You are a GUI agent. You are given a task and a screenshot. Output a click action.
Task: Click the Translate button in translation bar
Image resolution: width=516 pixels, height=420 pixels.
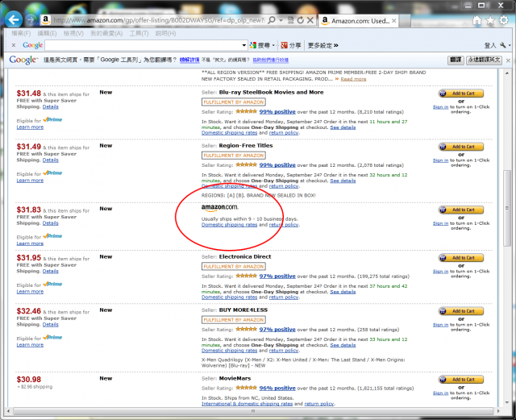(456, 60)
